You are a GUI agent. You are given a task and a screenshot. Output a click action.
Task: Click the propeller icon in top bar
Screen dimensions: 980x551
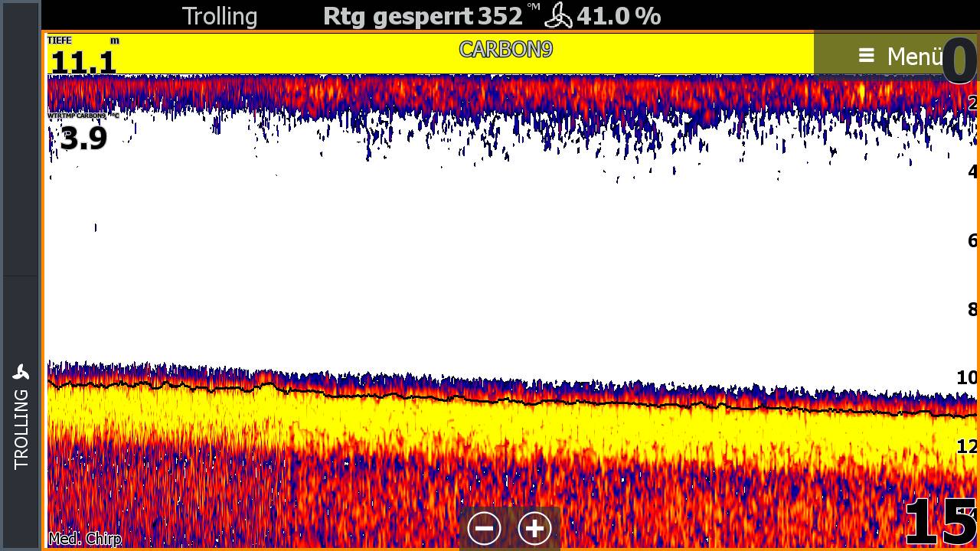[558, 16]
